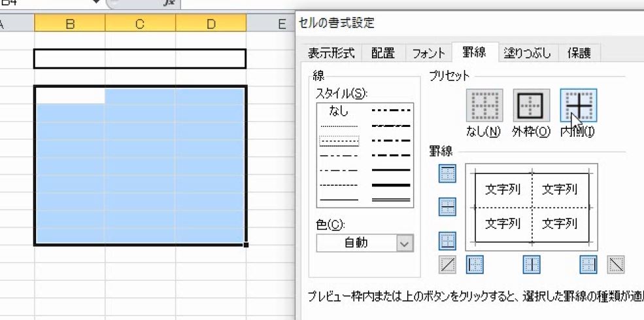Image resolution: width=644 pixels, height=320 pixels.
Task: Toggle the bottom border button
Action: click(447, 241)
